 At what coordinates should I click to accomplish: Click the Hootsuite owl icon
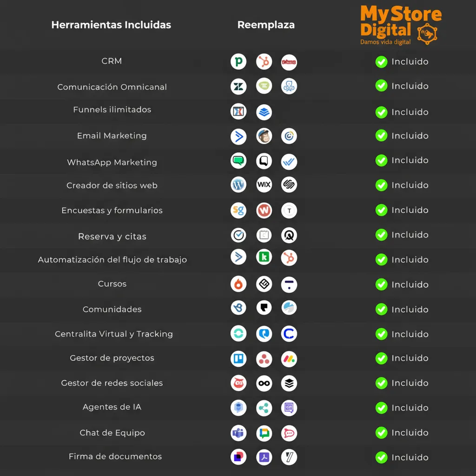(238, 383)
